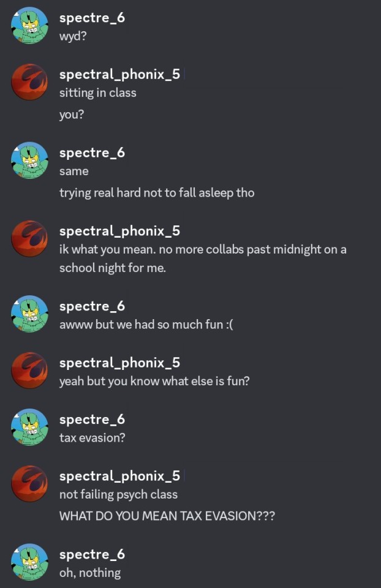The width and height of the screenshot is (381, 588).
Task: Select spectral_phonix_5's avatar beside "yeah but you know"
Action: 29,371
